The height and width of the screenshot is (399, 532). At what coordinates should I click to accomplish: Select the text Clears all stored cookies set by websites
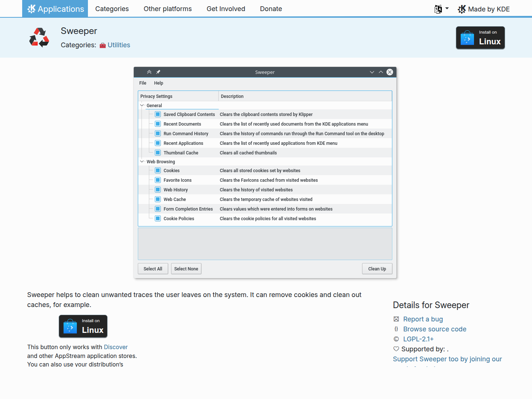[x=260, y=170]
